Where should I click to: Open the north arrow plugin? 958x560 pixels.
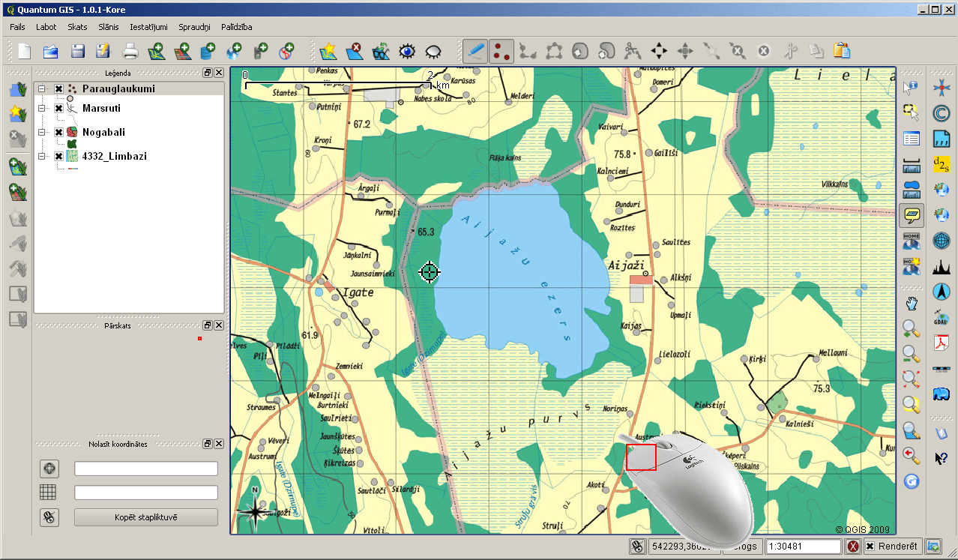pyautogui.click(x=942, y=292)
